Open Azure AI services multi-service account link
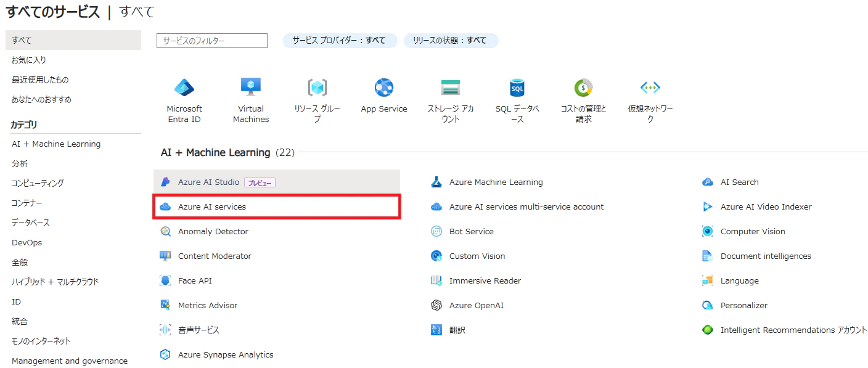Image resolution: width=868 pixels, height=368 pixels. tap(526, 206)
